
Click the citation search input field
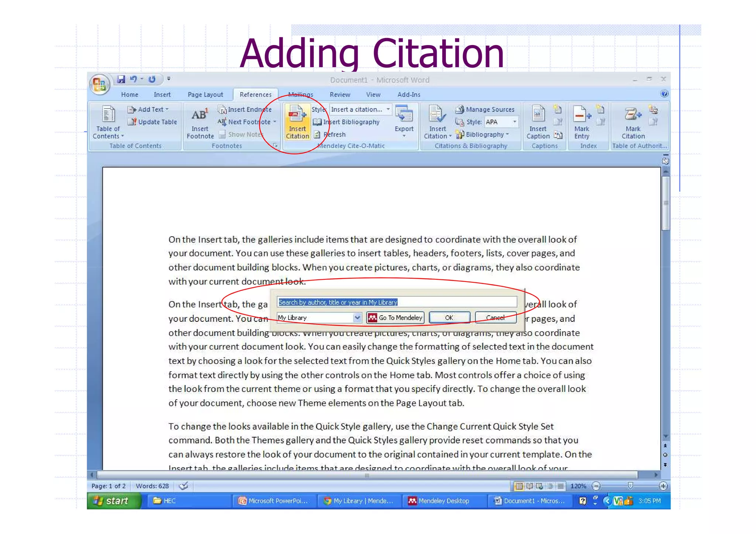coord(397,302)
